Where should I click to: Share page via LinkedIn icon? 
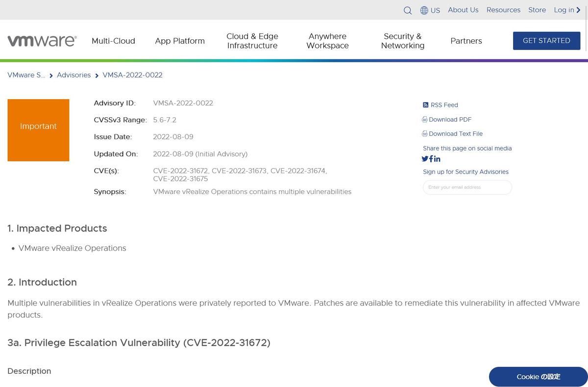437,159
